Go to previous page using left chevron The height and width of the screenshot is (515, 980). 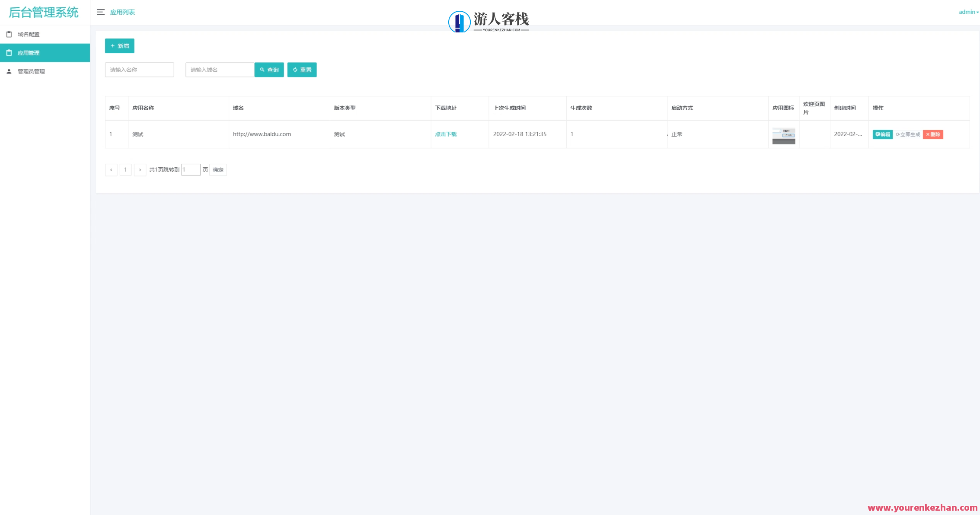[x=111, y=170]
